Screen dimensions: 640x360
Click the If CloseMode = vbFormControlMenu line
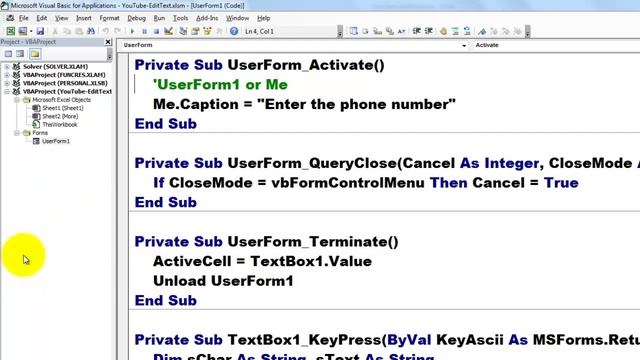[x=366, y=183]
